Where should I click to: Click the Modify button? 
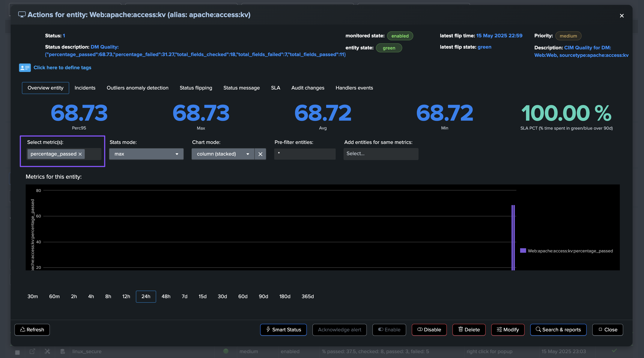tap(508, 330)
